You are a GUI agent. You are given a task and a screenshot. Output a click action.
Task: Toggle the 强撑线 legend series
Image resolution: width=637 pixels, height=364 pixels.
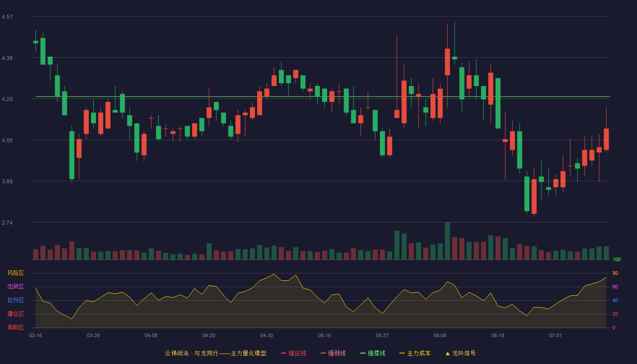click(373, 353)
